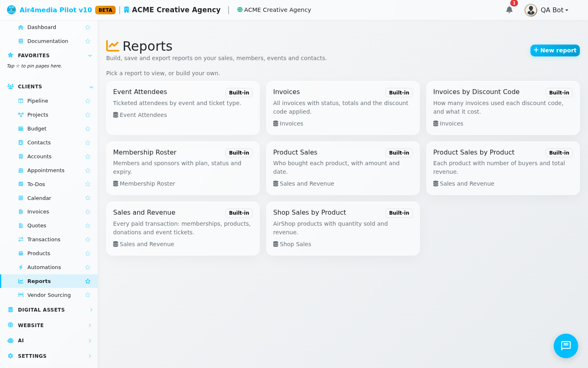
Task: Open the Product Sales by Product card
Action: point(503,168)
